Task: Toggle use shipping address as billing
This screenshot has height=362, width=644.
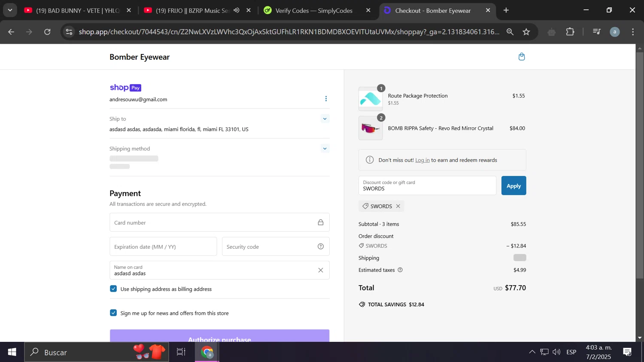Action: pyautogui.click(x=113, y=289)
